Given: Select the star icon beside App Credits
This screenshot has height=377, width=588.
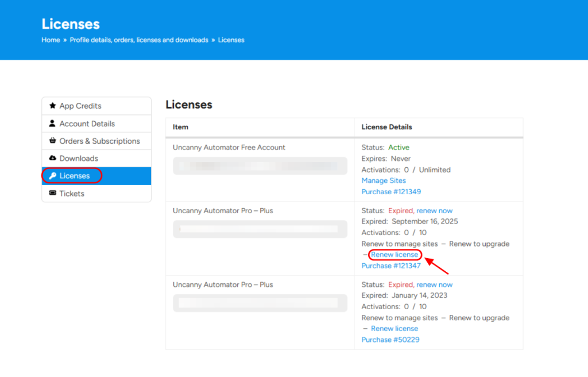Looking at the screenshot, I should 52,106.
